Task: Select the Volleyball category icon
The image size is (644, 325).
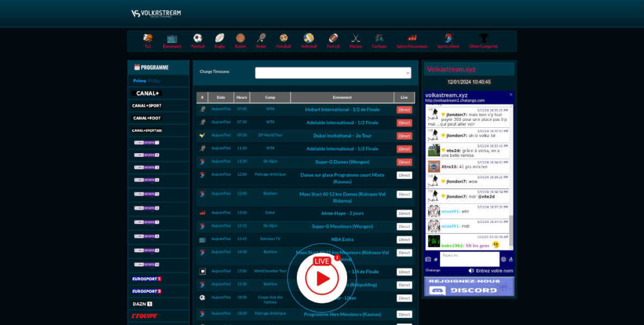Action: (309, 38)
